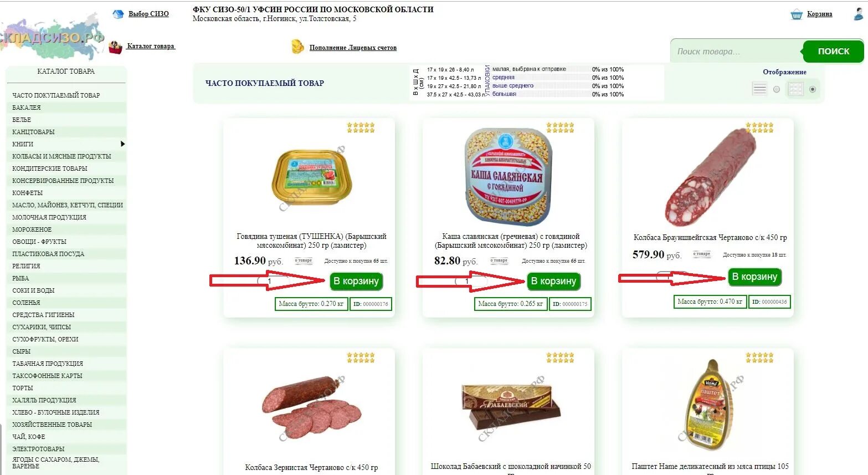Add Говядина тушеная to cart
This screenshot has width=868, height=475.
356,281
